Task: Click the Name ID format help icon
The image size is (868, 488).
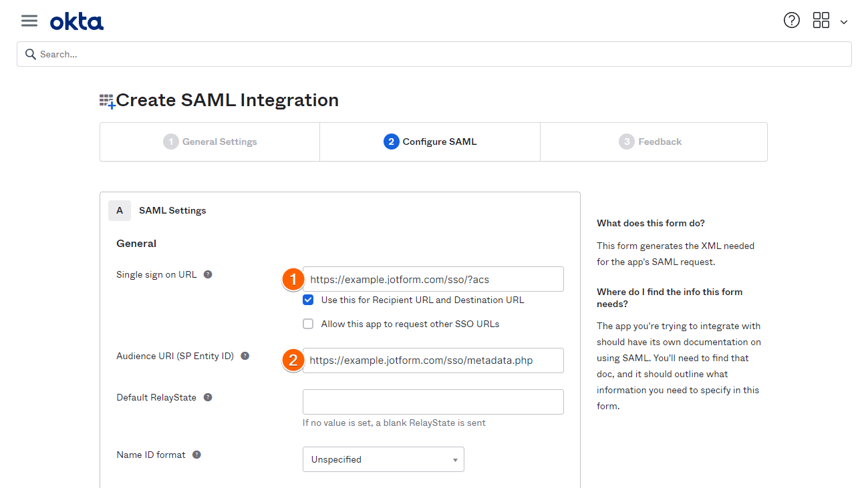Action: pyautogui.click(x=196, y=455)
